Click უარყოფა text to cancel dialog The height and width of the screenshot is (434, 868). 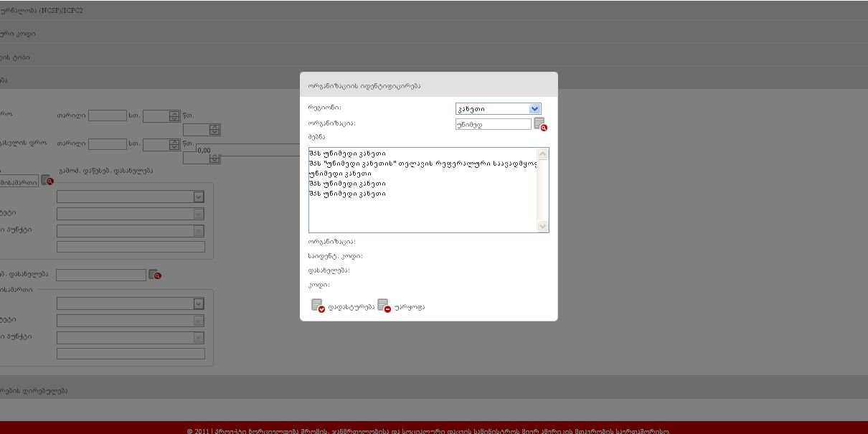(x=410, y=307)
